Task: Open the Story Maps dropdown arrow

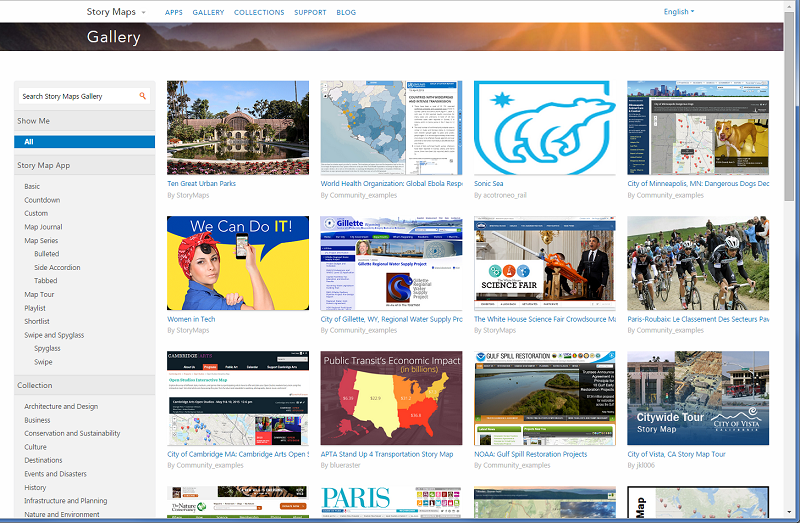Action: (x=143, y=12)
